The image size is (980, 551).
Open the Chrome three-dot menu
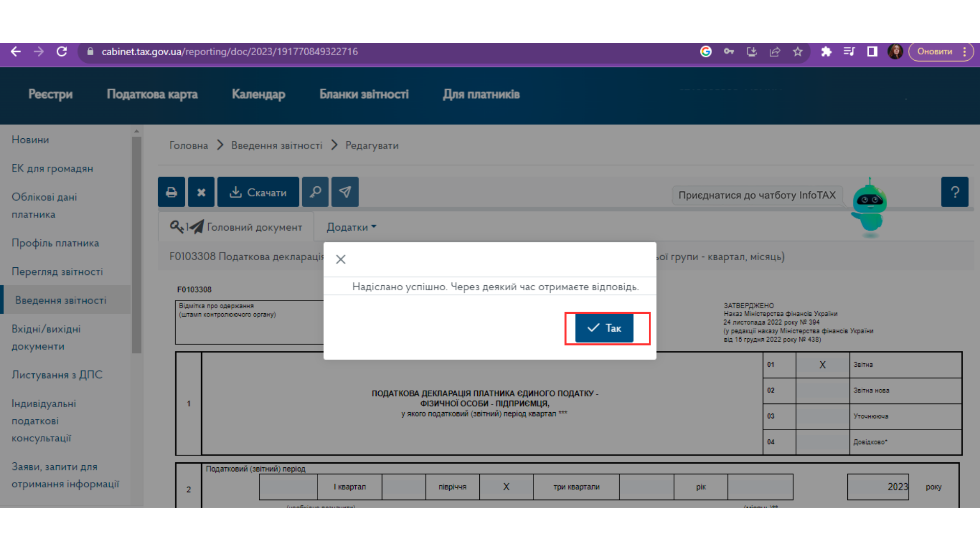[965, 52]
